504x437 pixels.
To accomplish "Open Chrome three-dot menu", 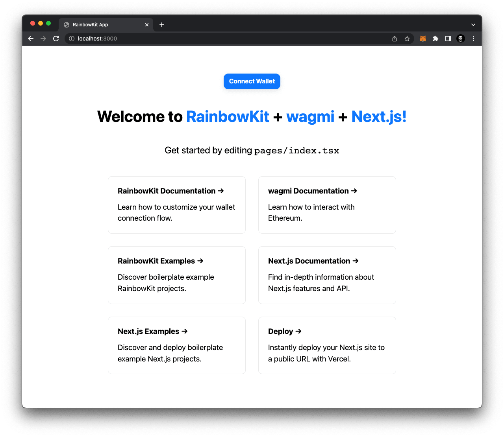I will (473, 39).
